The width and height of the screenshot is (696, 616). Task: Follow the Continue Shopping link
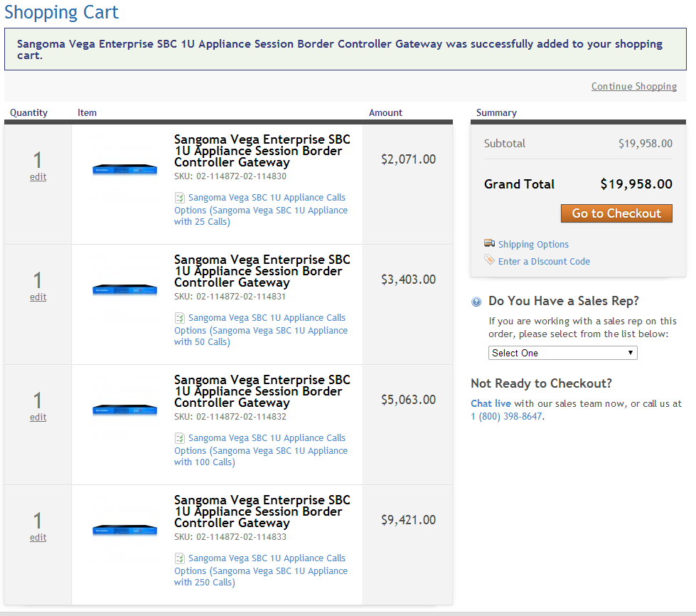[x=634, y=86]
